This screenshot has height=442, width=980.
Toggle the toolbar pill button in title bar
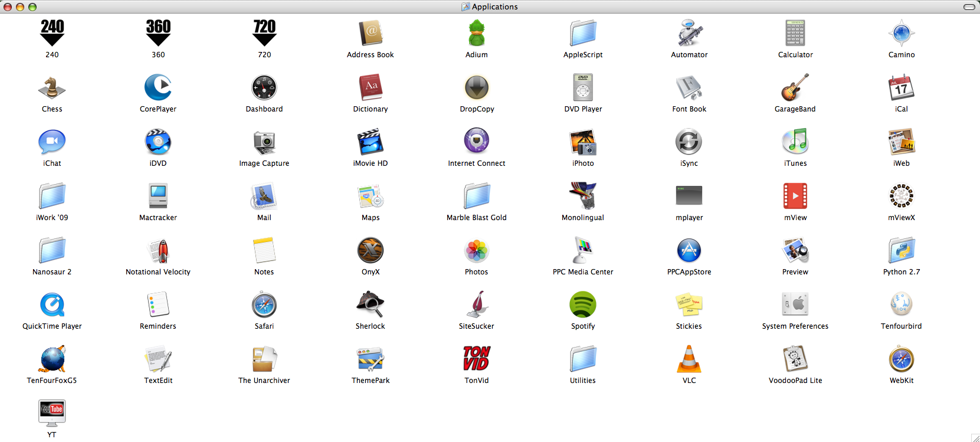(x=969, y=7)
